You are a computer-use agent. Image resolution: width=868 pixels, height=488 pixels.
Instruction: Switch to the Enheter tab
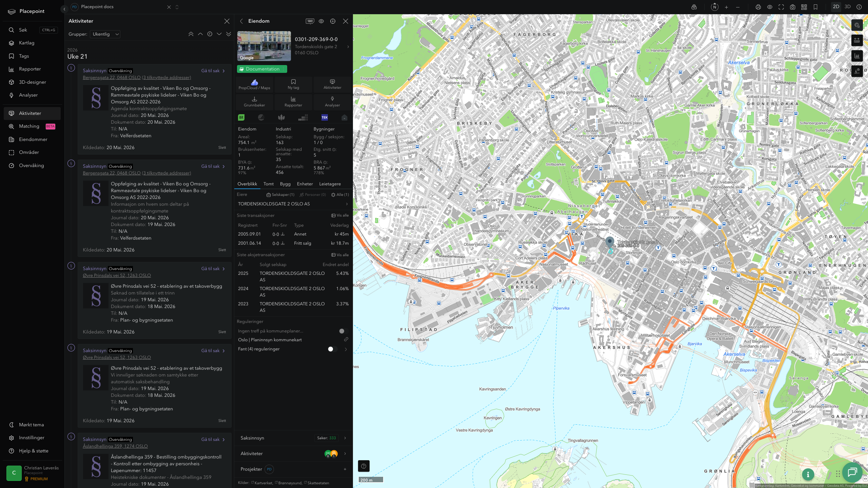point(305,184)
